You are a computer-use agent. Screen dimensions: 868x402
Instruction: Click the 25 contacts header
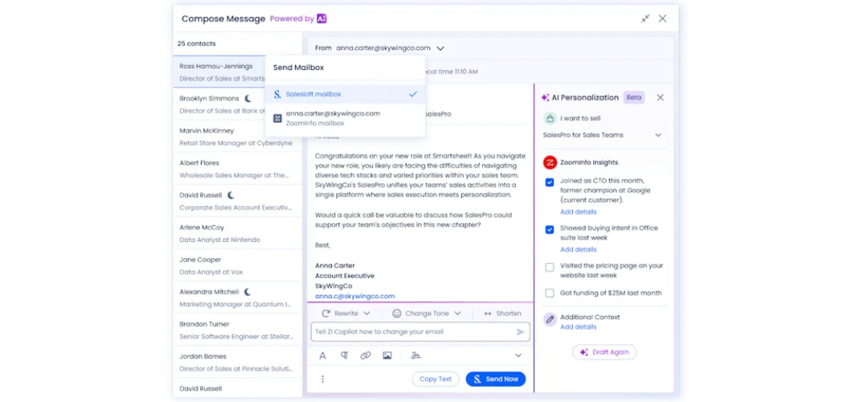pos(197,43)
